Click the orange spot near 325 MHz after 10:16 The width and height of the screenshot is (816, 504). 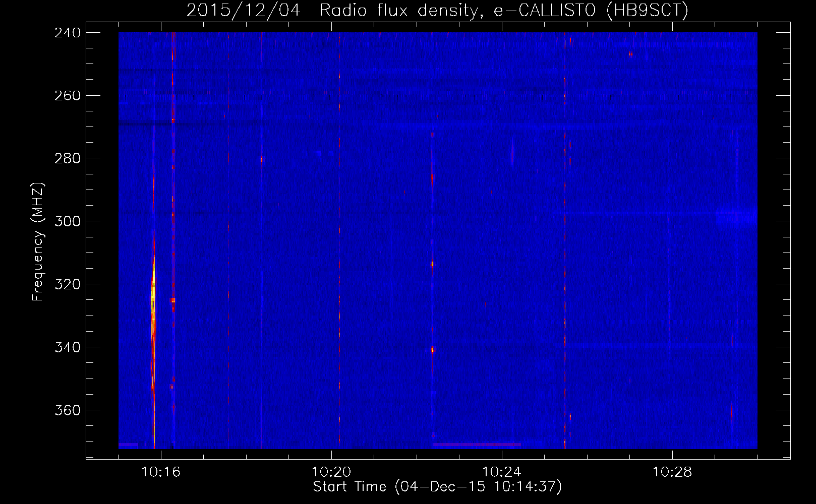click(x=173, y=300)
